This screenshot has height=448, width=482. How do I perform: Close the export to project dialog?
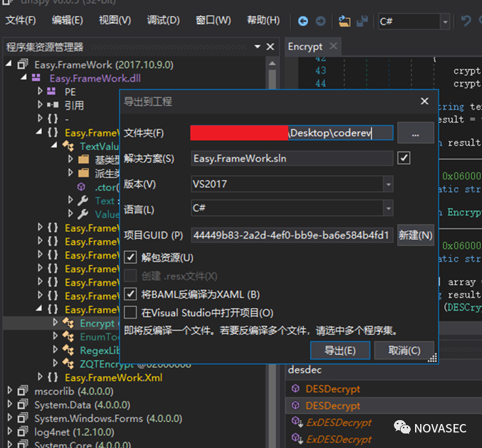(x=425, y=101)
